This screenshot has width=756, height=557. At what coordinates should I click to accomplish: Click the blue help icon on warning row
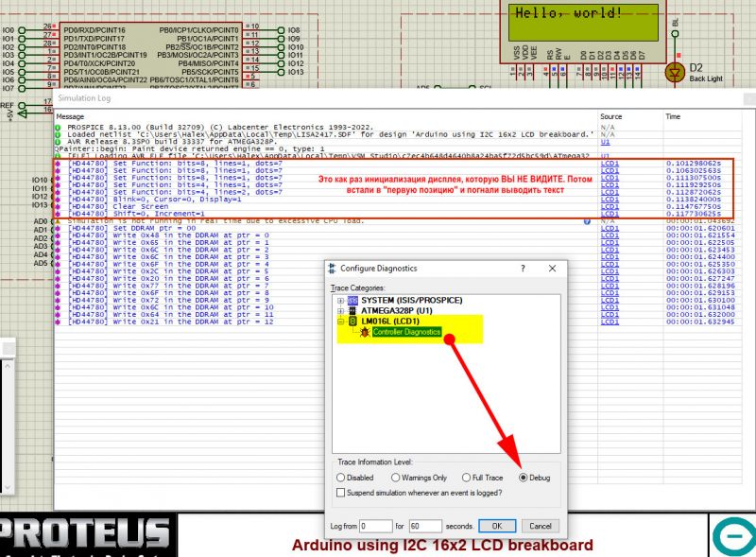point(587,221)
